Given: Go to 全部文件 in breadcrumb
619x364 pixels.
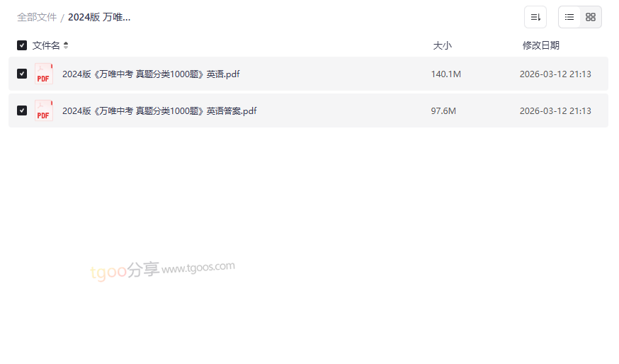Looking at the screenshot, I should click(x=37, y=18).
